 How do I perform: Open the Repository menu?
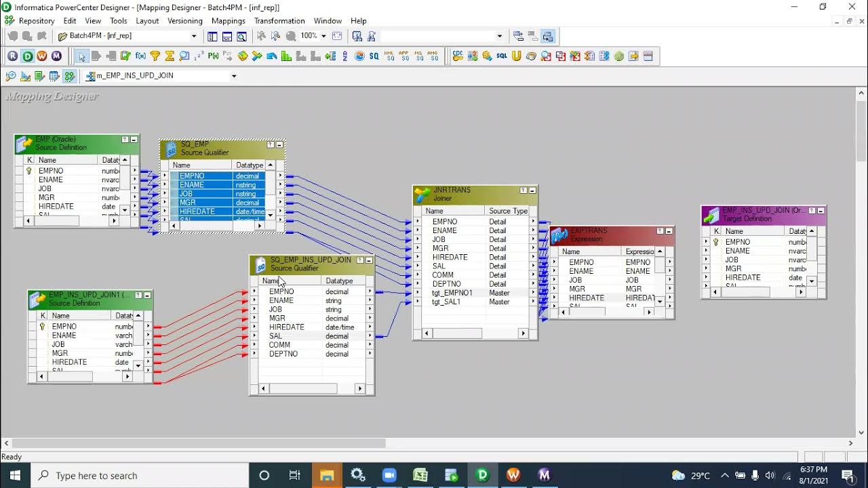pos(37,21)
